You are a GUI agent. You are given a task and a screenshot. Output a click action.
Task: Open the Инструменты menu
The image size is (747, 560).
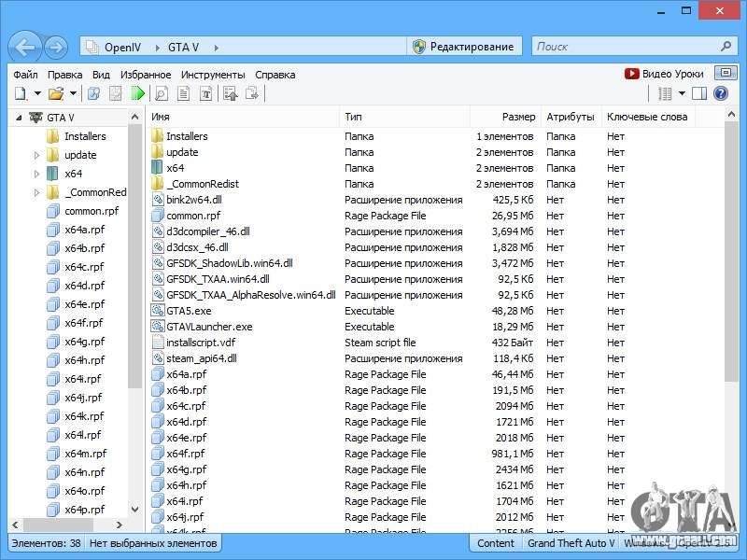pos(213,75)
